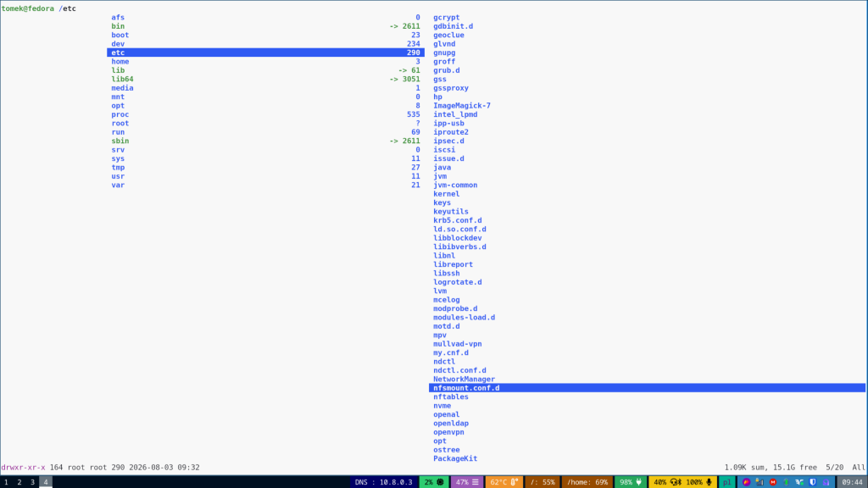Open the PackageKit folder
The height and width of the screenshot is (488, 868).
(455, 458)
